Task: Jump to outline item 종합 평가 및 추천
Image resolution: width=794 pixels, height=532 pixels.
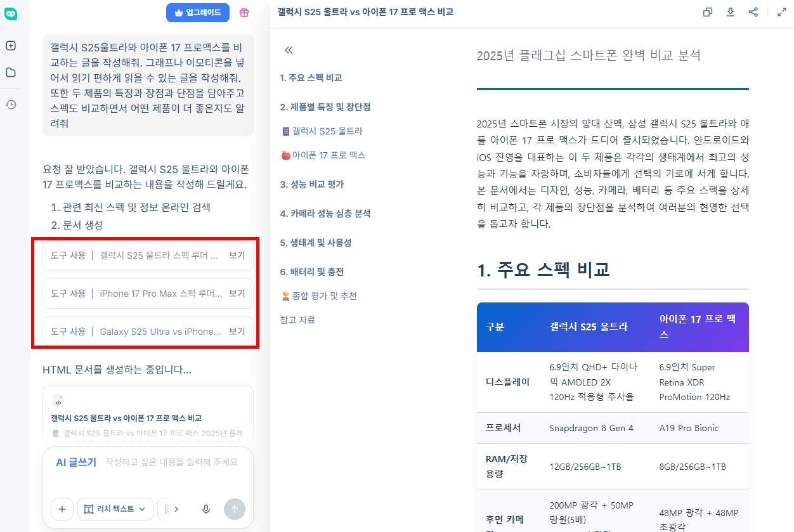Action: [x=319, y=296]
